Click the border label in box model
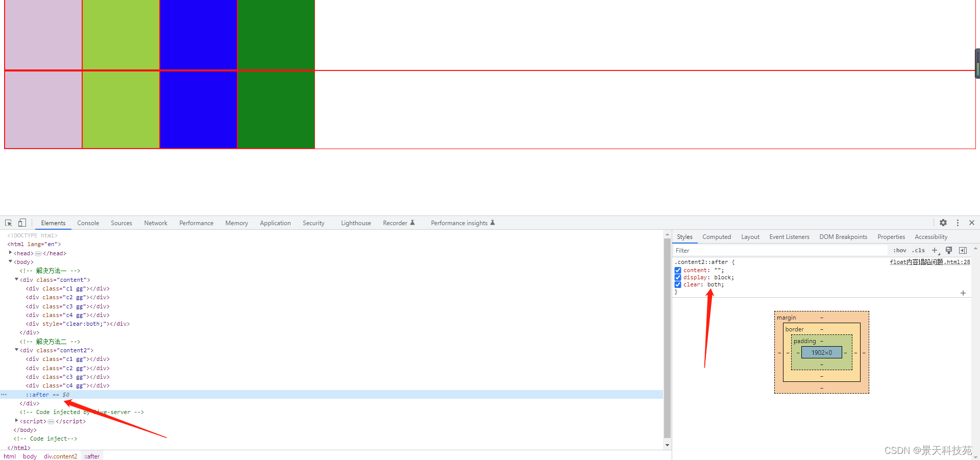The height and width of the screenshot is (460, 980). [x=794, y=329]
